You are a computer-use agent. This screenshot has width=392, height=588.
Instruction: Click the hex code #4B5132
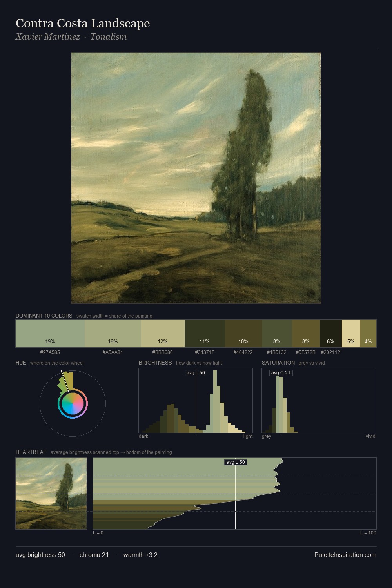[277, 352]
